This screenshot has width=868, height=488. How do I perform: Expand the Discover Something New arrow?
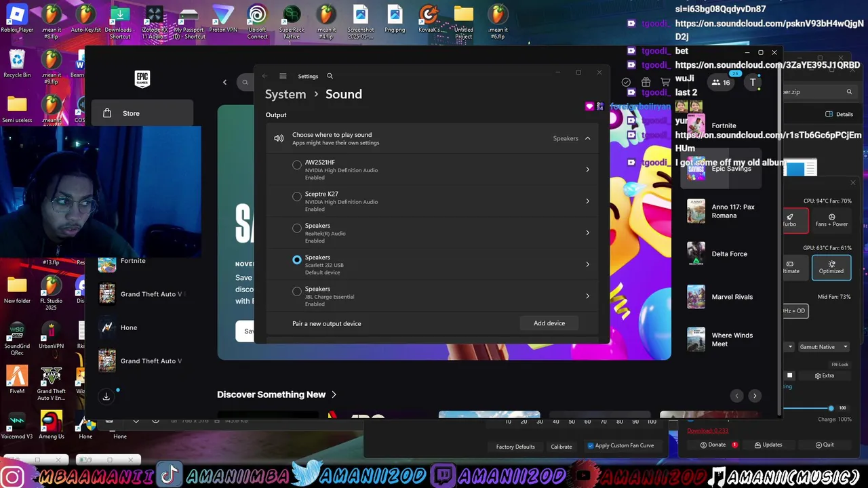pos(334,394)
